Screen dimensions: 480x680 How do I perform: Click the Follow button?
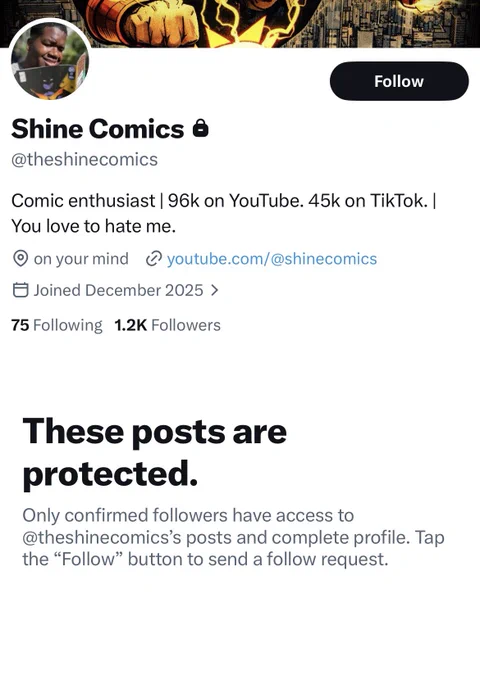[x=399, y=81]
